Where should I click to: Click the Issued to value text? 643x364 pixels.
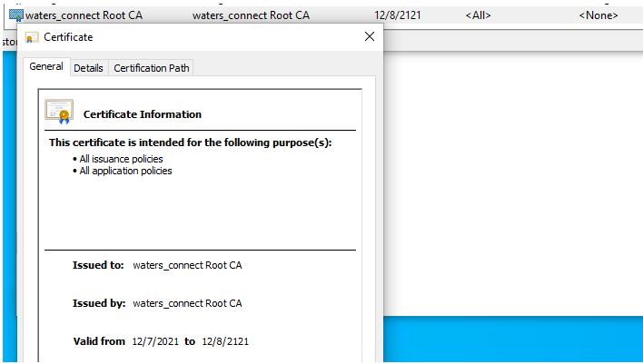coord(187,265)
